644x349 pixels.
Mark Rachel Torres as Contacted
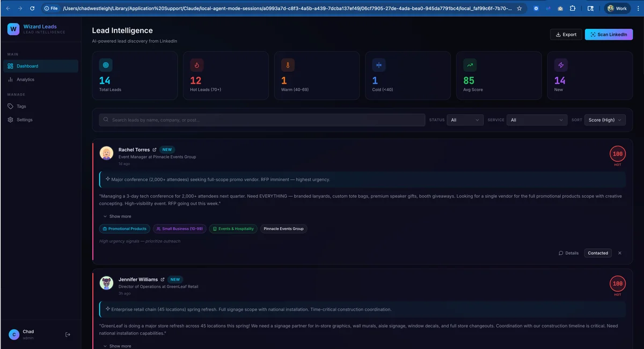598,253
